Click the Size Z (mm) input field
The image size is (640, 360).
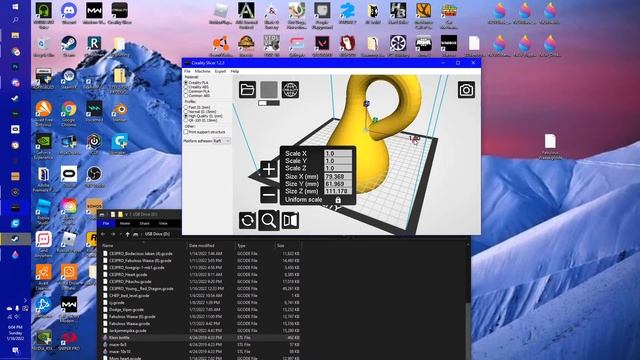[x=338, y=191]
